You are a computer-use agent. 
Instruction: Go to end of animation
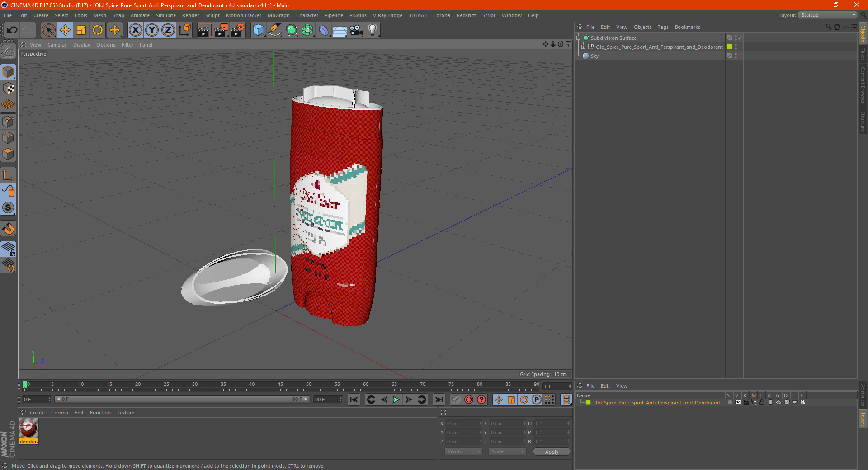coord(439,399)
